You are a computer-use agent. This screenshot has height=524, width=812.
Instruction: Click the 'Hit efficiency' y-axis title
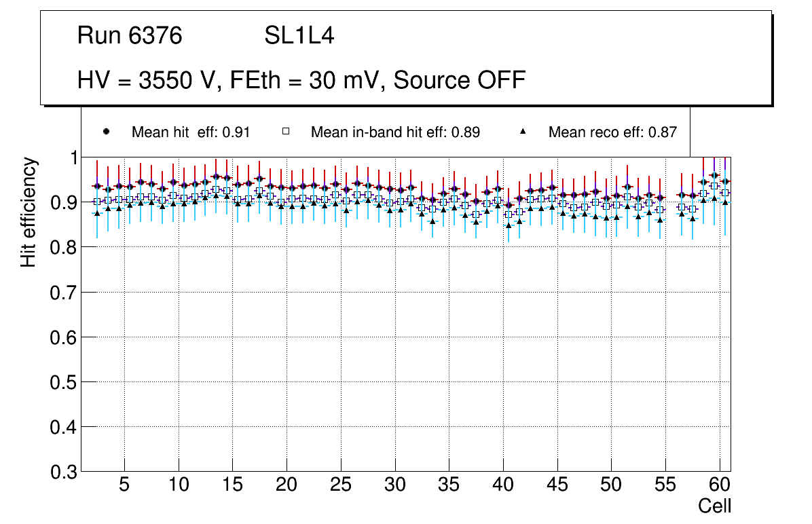pyautogui.click(x=29, y=212)
